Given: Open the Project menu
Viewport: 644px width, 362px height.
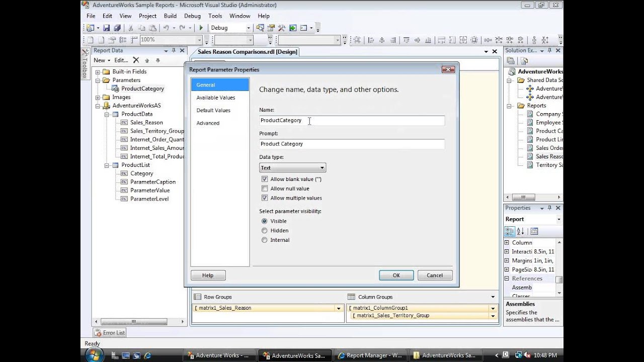Looking at the screenshot, I should tap(147, 16).
